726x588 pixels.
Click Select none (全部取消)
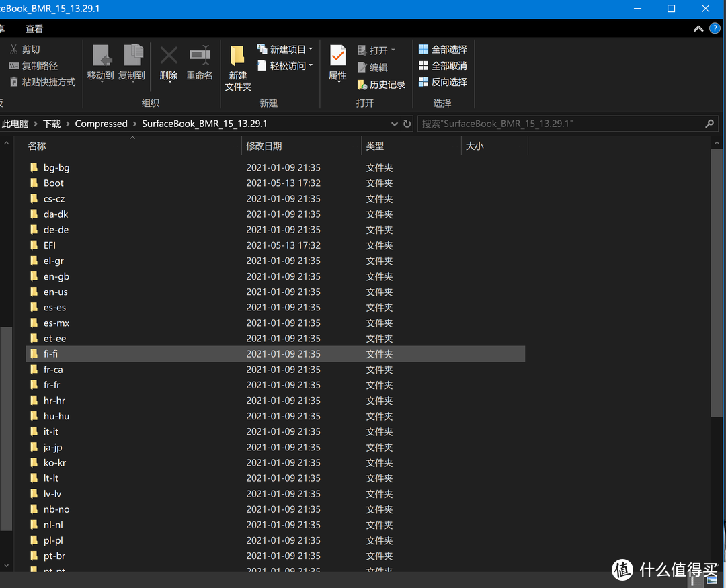tap(443, 66)
